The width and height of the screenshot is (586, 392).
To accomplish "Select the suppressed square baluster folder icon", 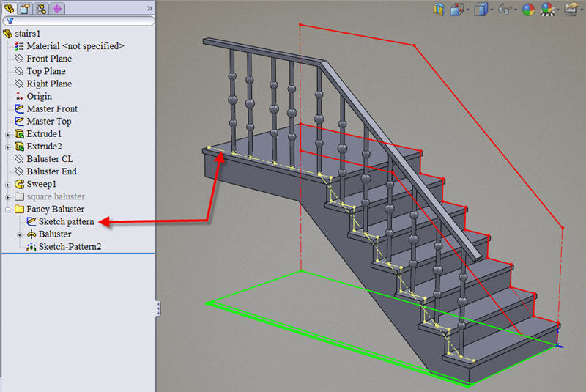I will click(19, 196).
